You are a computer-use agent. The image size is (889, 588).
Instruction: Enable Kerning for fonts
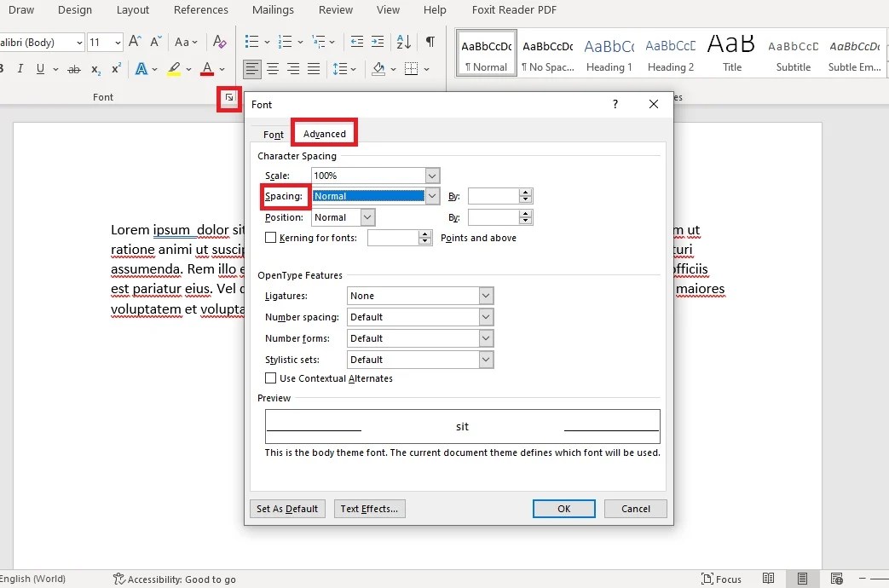pos(271,237)
